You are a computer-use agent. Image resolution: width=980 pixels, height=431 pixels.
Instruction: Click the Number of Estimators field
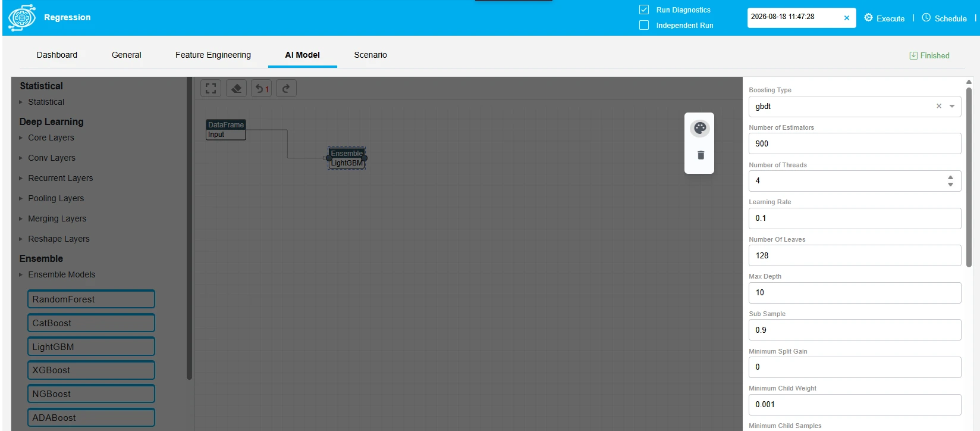pos(855,143)
